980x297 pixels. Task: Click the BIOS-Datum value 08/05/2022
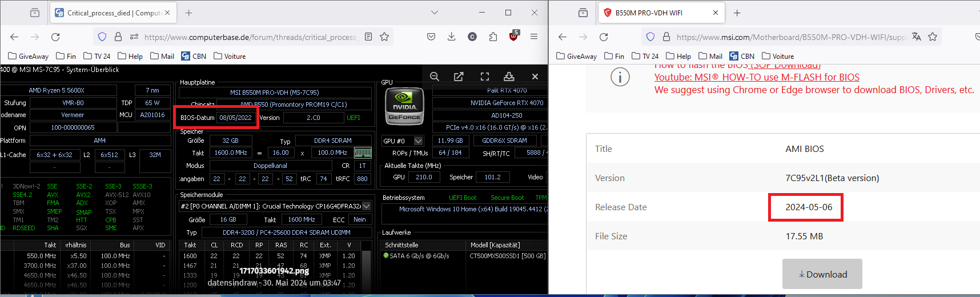click(236, 118)
